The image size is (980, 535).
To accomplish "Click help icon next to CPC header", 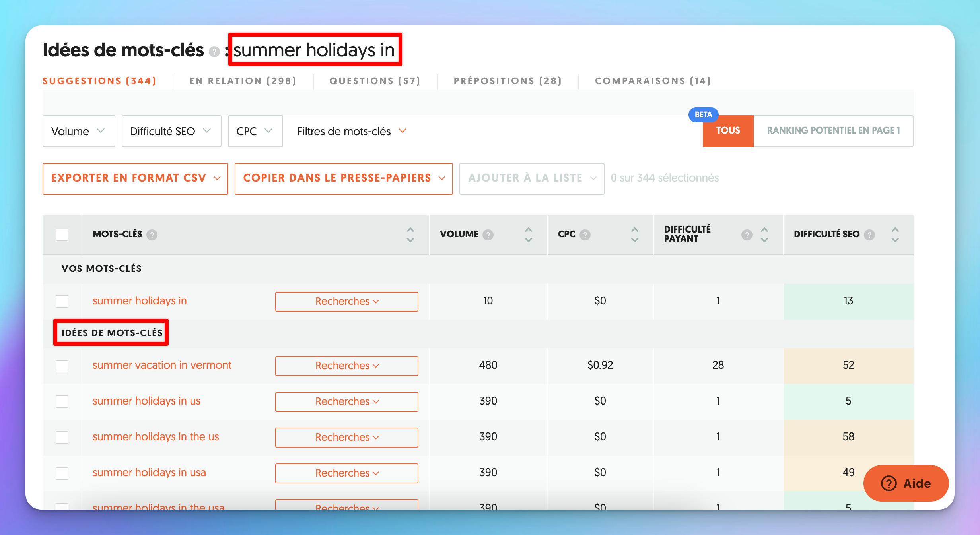I will point(585,235).
